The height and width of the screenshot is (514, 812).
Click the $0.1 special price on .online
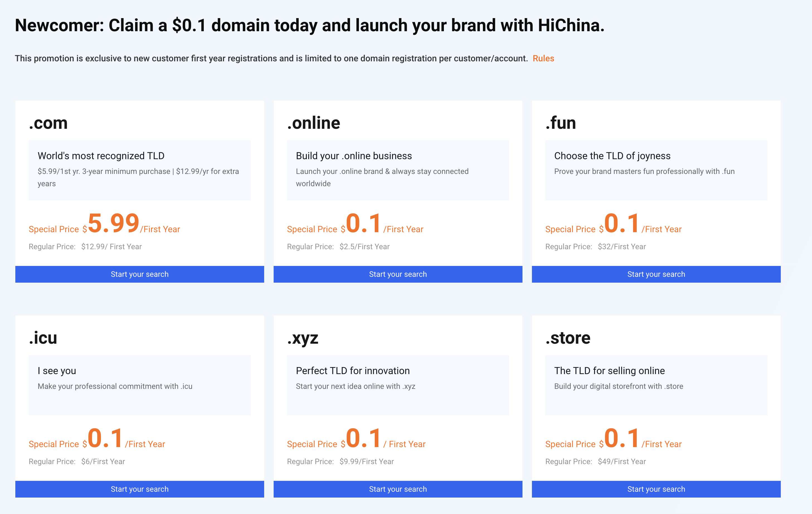pos(361,224)
